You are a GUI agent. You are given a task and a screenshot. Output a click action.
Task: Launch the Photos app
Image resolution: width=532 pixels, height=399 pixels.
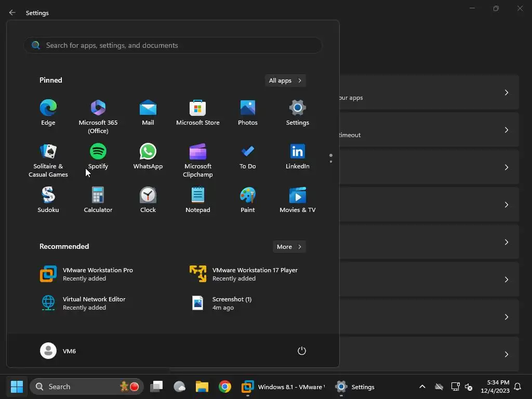(248, 113)
